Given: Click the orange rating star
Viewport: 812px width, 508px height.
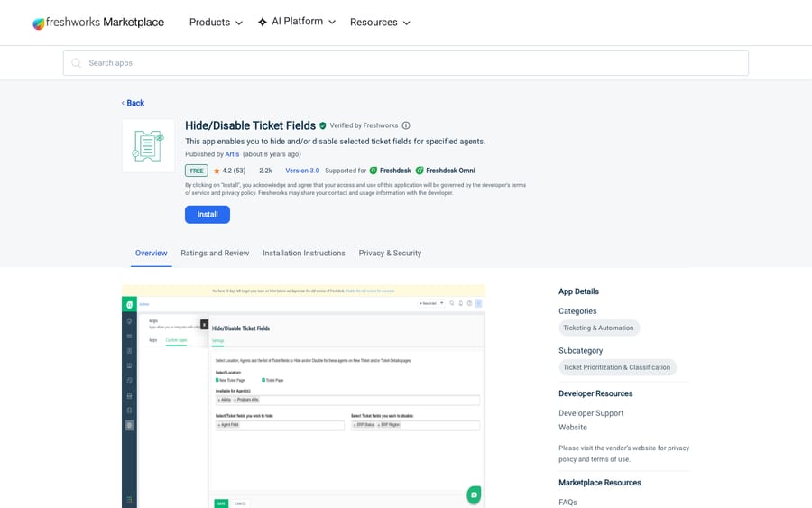Looking at the screenshot, I should 217,171.
